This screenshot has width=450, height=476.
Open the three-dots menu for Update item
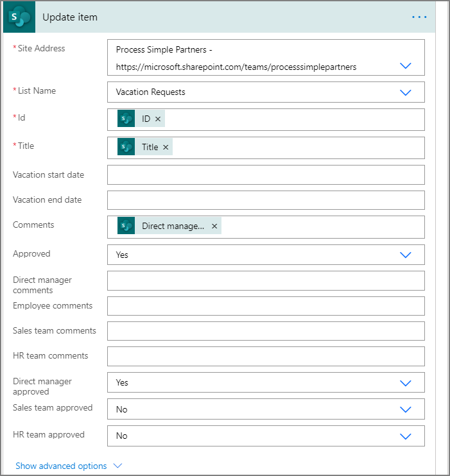(419, 17)
